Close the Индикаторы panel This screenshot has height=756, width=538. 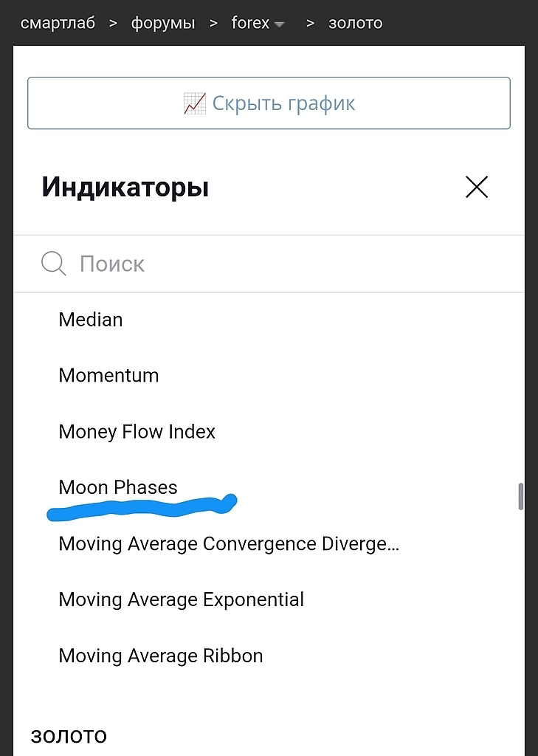point(477,188)
